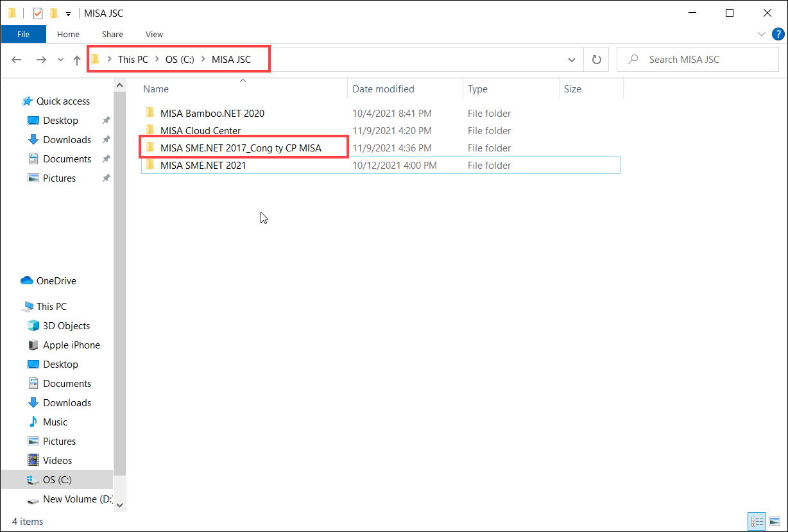Open Apple iPhone device in navigation pane
This screenshot has height=532, width=788.
coord(71,345)
